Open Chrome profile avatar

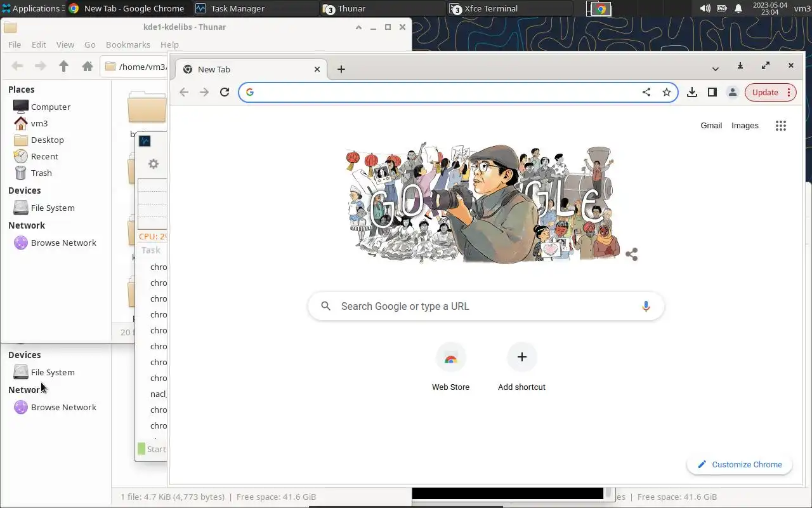tap(733, 92)
